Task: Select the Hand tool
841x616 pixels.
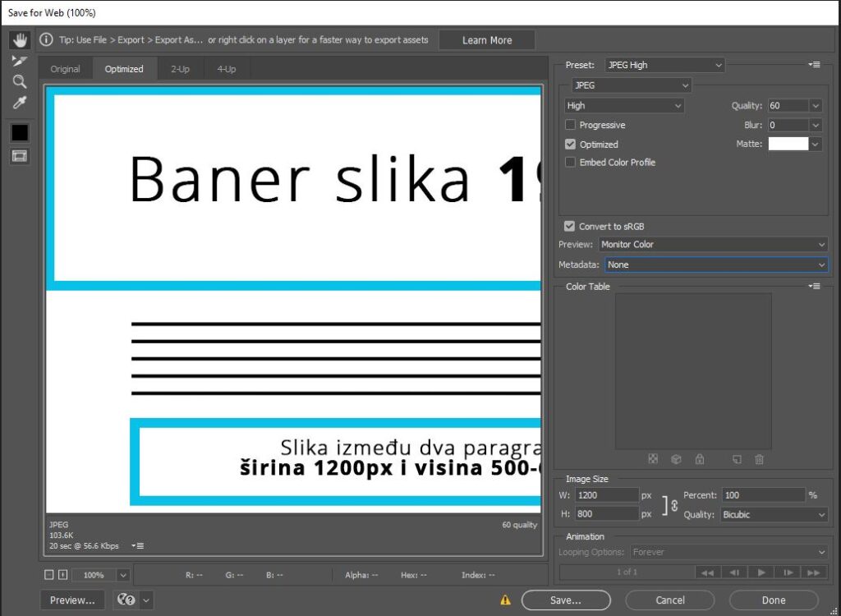Action: tap(20, 40)
